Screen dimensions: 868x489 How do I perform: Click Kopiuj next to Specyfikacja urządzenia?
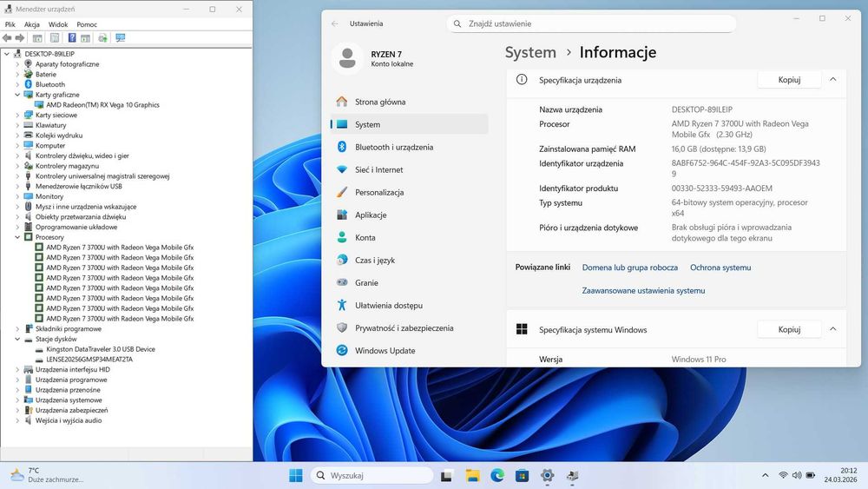click(789, 80)
